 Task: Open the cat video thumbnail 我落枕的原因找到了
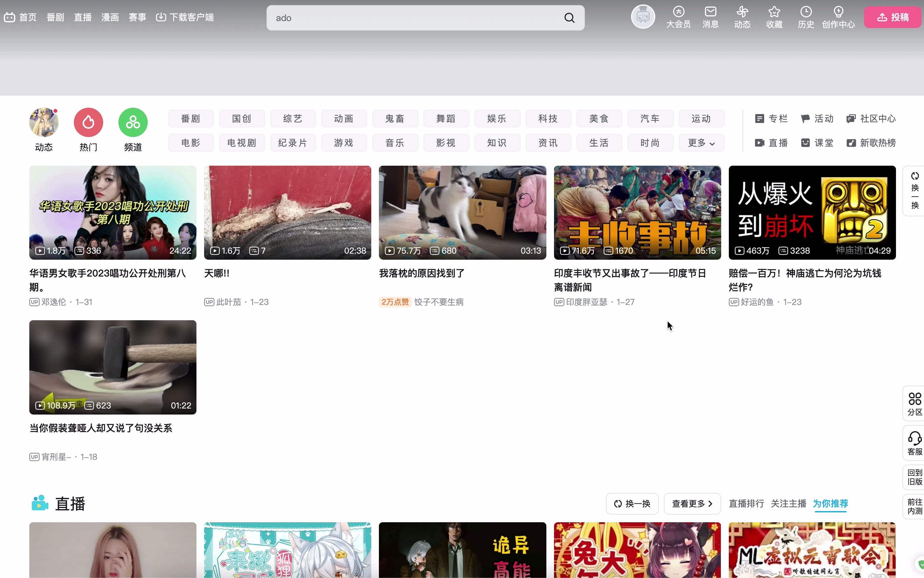tap(462, 213)
